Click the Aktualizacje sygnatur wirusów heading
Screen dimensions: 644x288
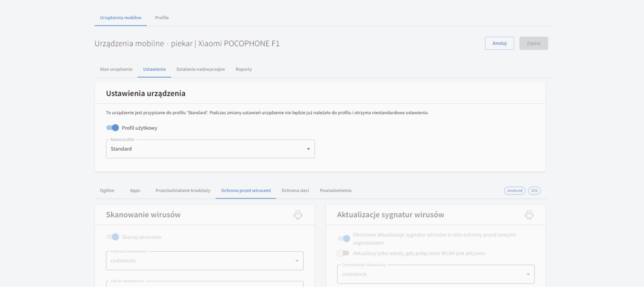click(x=390, y=215)
